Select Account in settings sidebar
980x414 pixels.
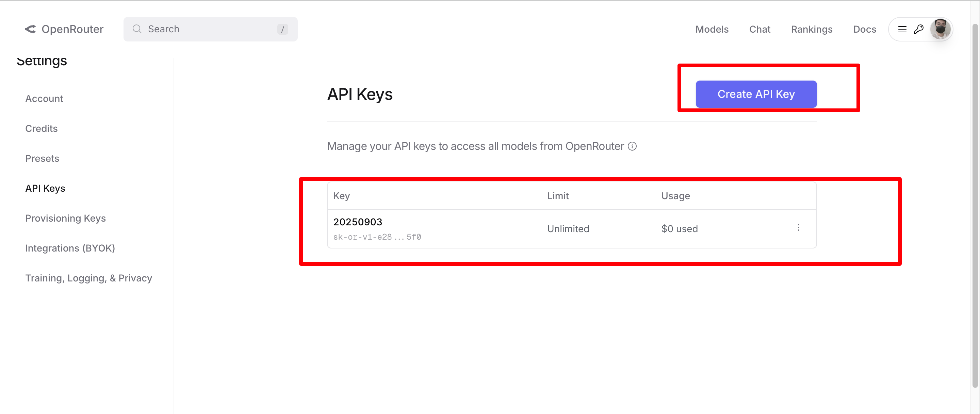coord(44,99)
